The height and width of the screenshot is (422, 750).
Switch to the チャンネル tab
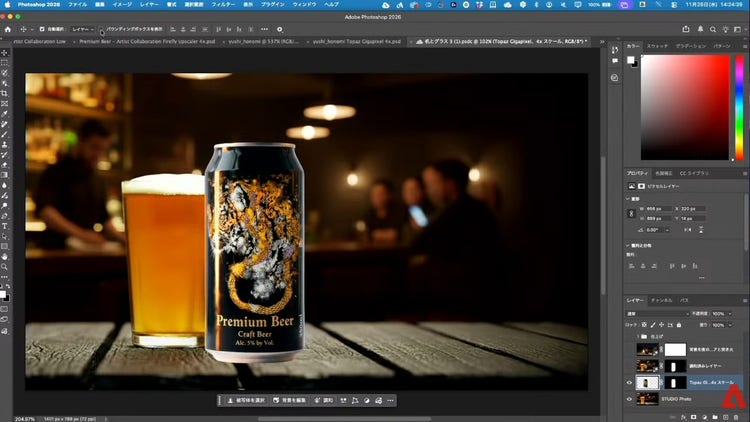pyautogui.click(x=662, y=300)
